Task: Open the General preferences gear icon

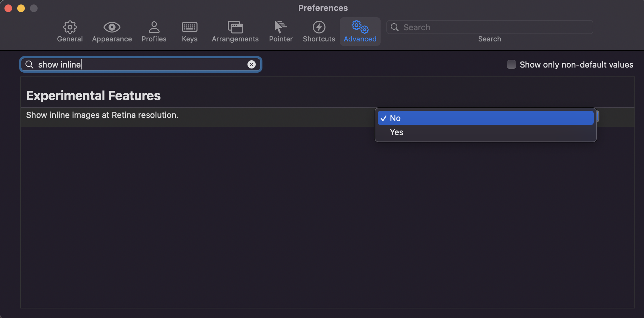Action: 70,27
